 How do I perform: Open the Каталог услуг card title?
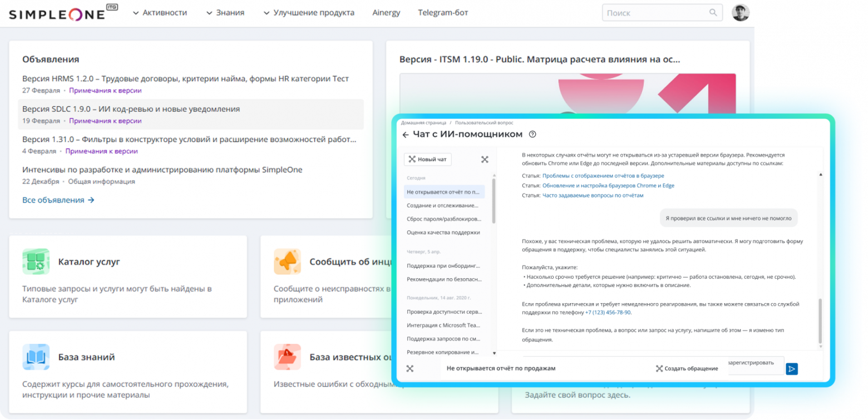pyautogui.click(x=89, y=262)
